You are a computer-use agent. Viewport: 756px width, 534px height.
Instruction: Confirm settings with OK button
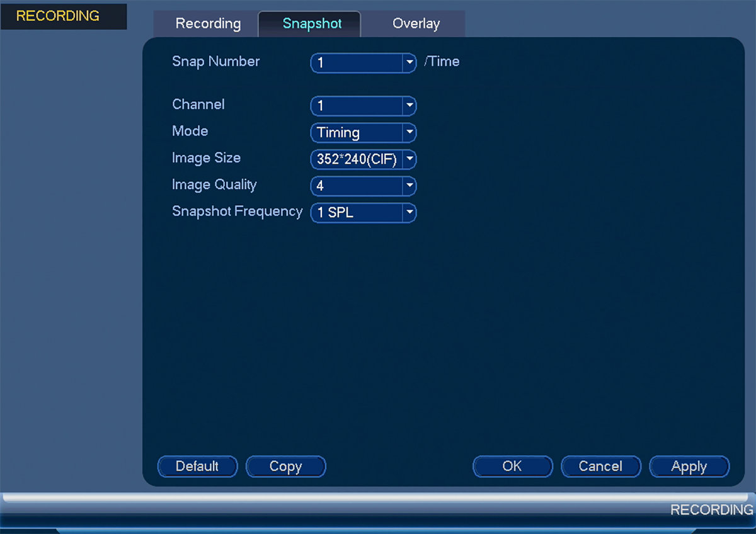pos(512,467)
